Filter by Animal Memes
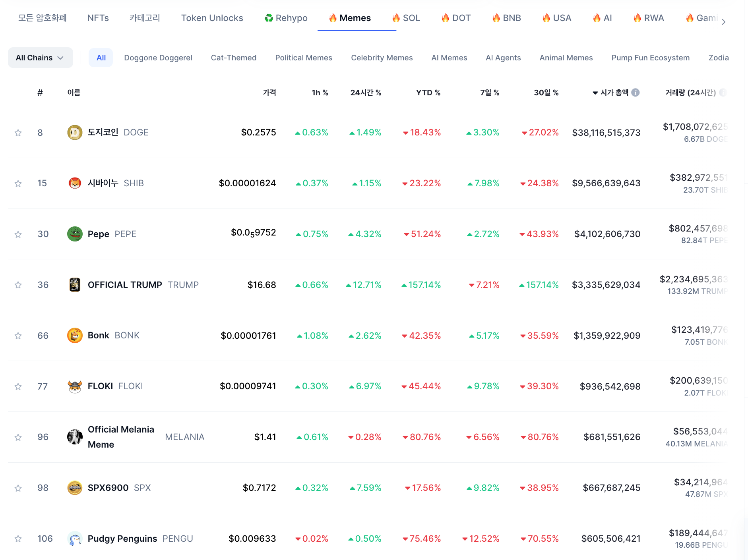 coord(566,58)
